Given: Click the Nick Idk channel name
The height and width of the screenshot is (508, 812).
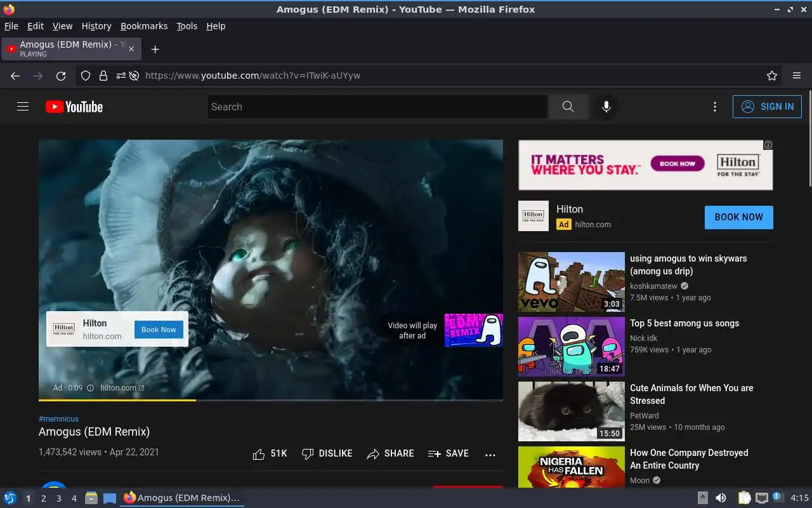Looking at the screenshot, I should [x=643, y=338].
